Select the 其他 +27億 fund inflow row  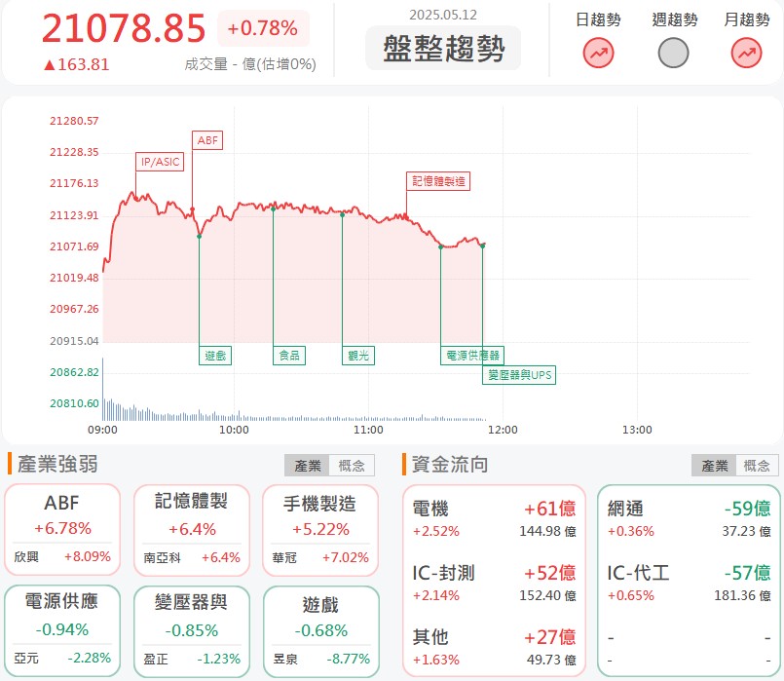click(494, 648)
